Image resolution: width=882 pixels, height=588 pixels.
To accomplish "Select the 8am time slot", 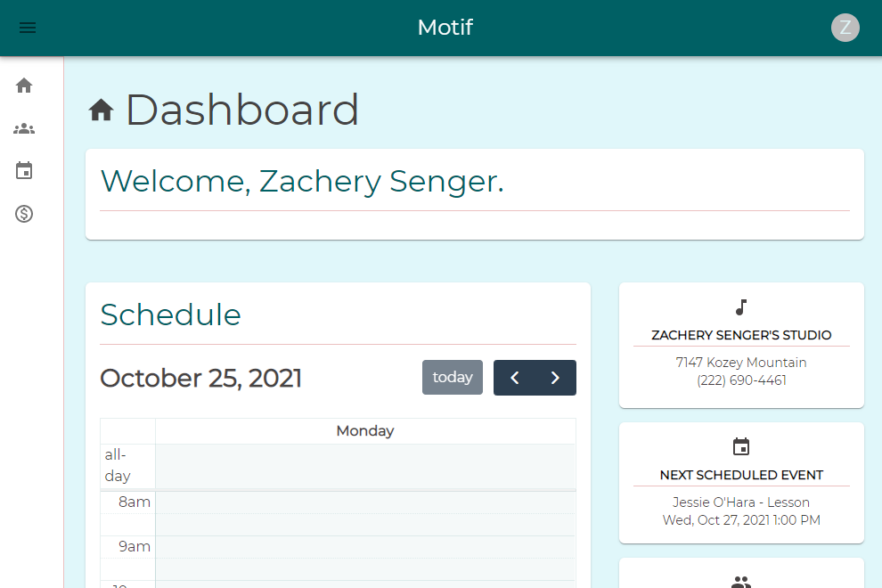I will point(365,503).
